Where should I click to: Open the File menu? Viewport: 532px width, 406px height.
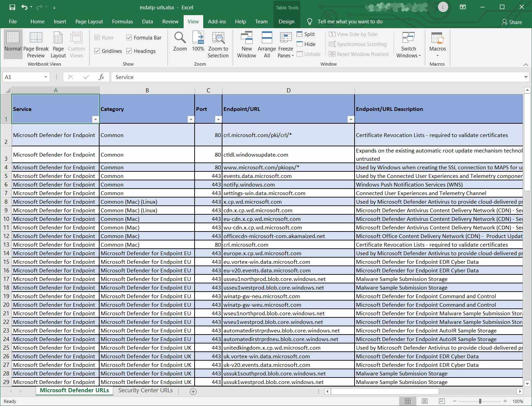pos(13,22)
